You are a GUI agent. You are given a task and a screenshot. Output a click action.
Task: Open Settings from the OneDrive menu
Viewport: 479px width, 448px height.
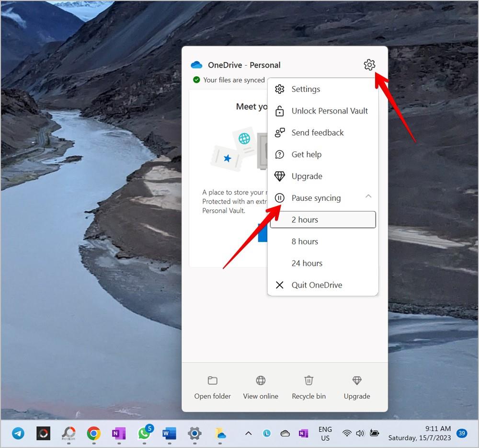[x=323, y=89]
